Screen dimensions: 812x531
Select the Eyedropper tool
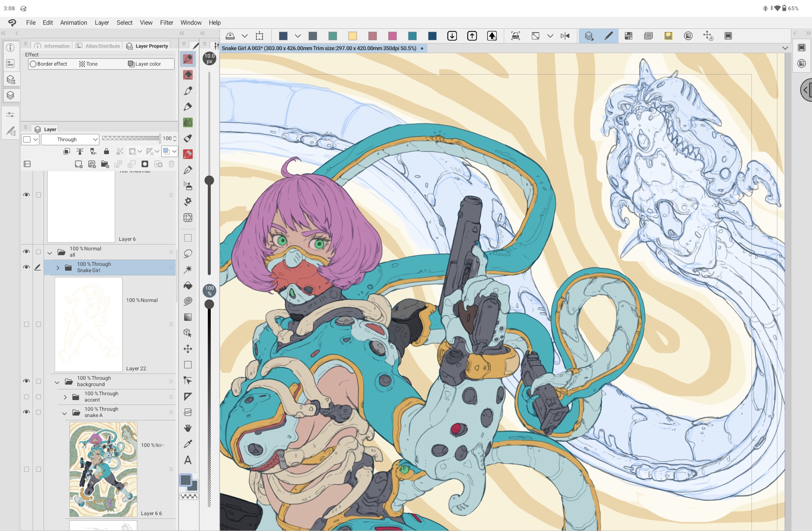coord(188,444)
